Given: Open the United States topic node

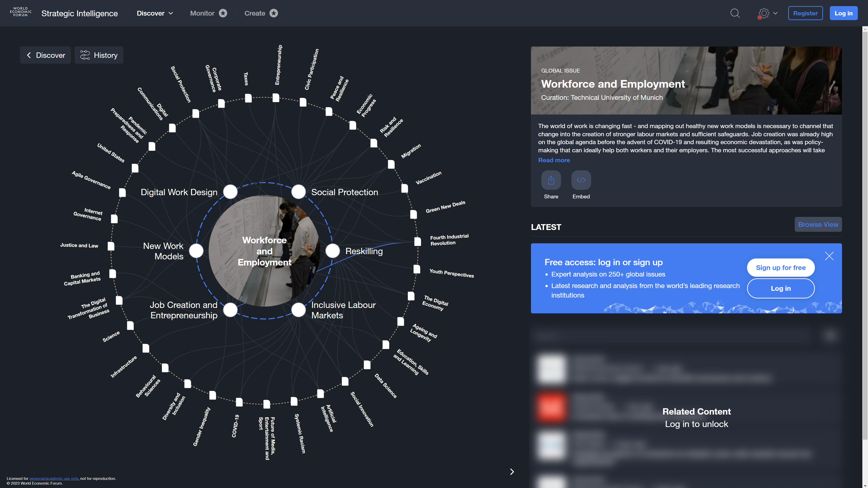Looking at the screenshot, I should tap(135, 168).
